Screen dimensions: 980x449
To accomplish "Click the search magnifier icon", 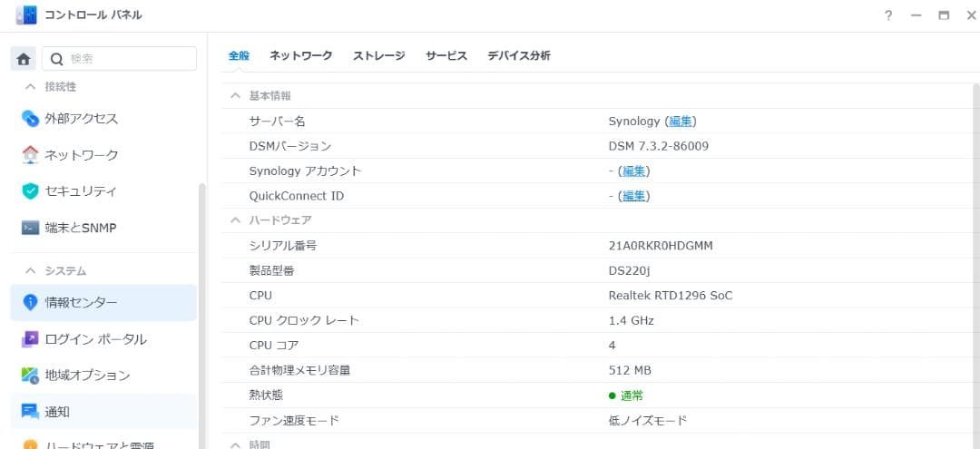I will (57, 59).
